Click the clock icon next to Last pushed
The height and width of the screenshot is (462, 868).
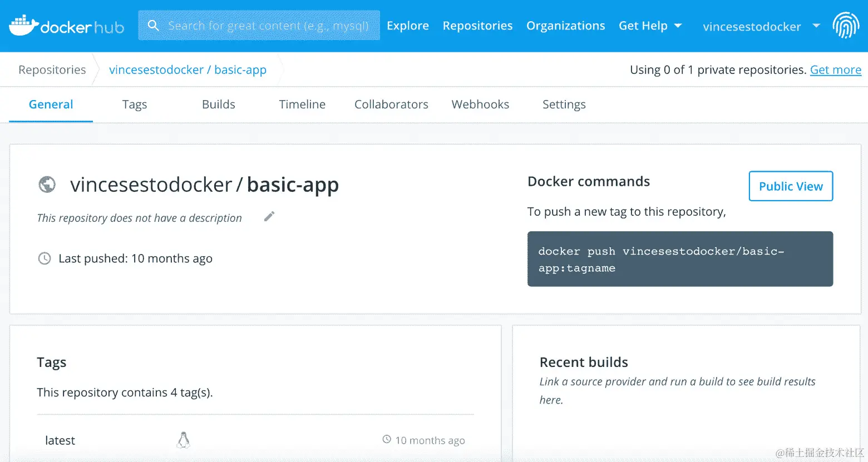pyautogui.click(x=44, y=258)
